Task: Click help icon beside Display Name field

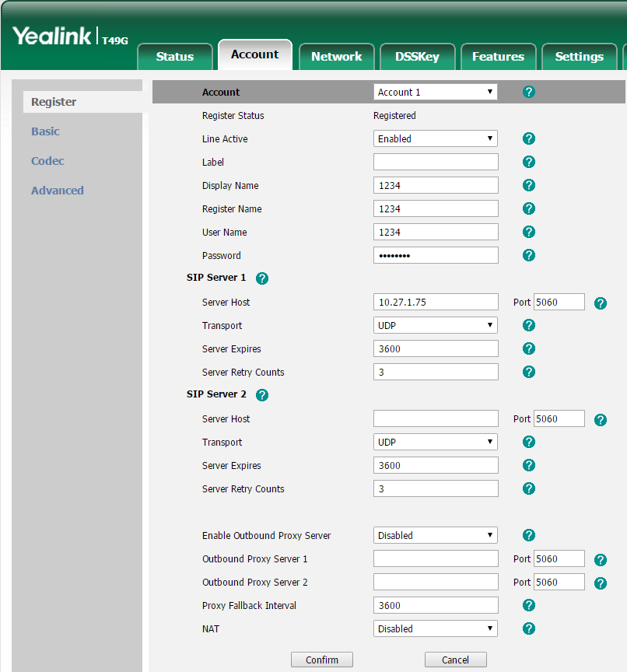Action: (x=529, y=185)
